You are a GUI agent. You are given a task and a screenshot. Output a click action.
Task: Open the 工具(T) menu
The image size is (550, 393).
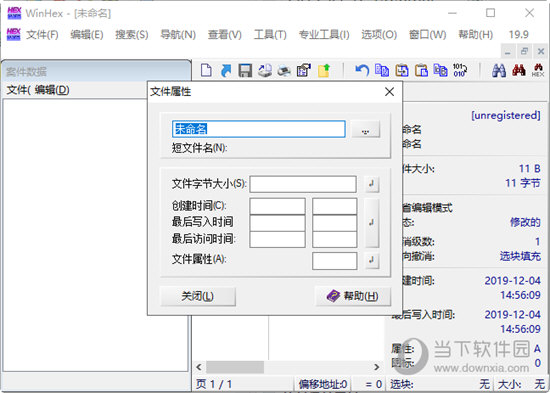pos(270,34)
